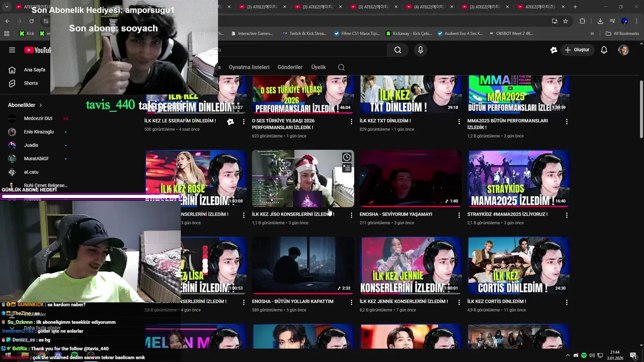Screen dimensions: 644x362
Task: Click the Oluştur create button
Action: tap(577, 50)
